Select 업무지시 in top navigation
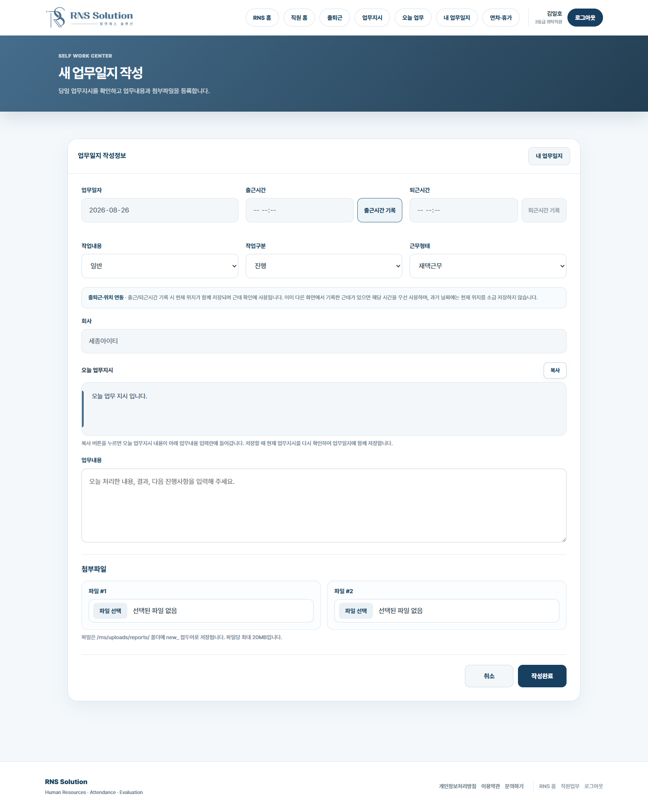The height and width of the screenshot is (812, 648). tap(372, 18)
